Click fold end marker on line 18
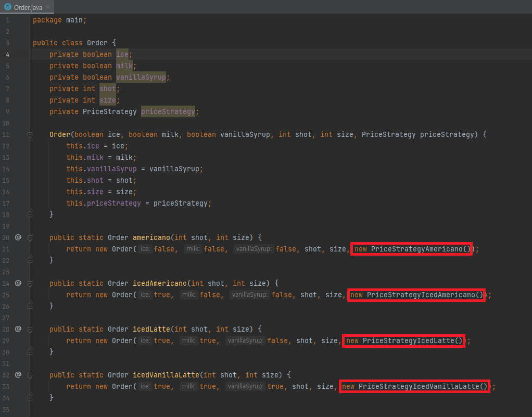Screen dimensions: 532x417 click(30, 214)
